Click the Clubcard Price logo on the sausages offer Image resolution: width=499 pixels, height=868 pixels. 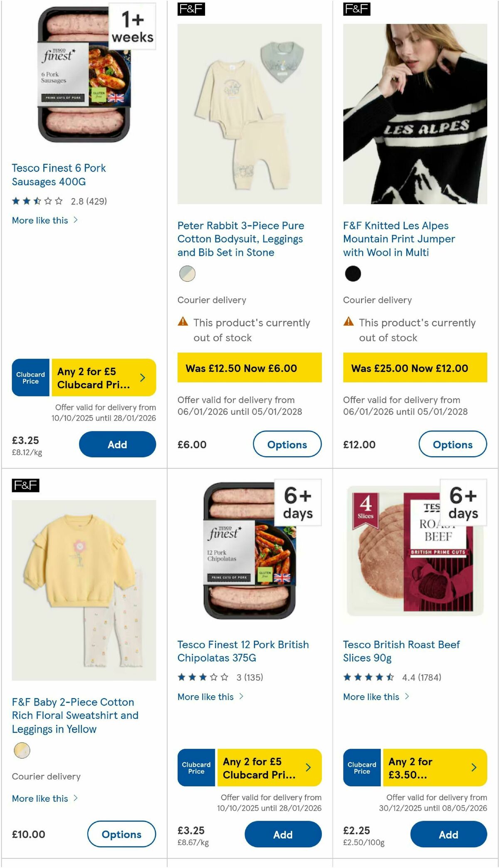(31, 377)
